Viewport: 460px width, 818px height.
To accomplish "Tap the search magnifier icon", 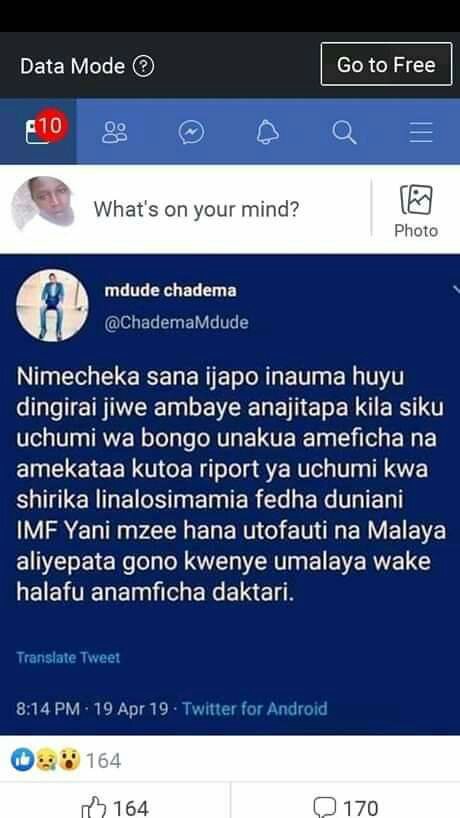I will point(344,133).
